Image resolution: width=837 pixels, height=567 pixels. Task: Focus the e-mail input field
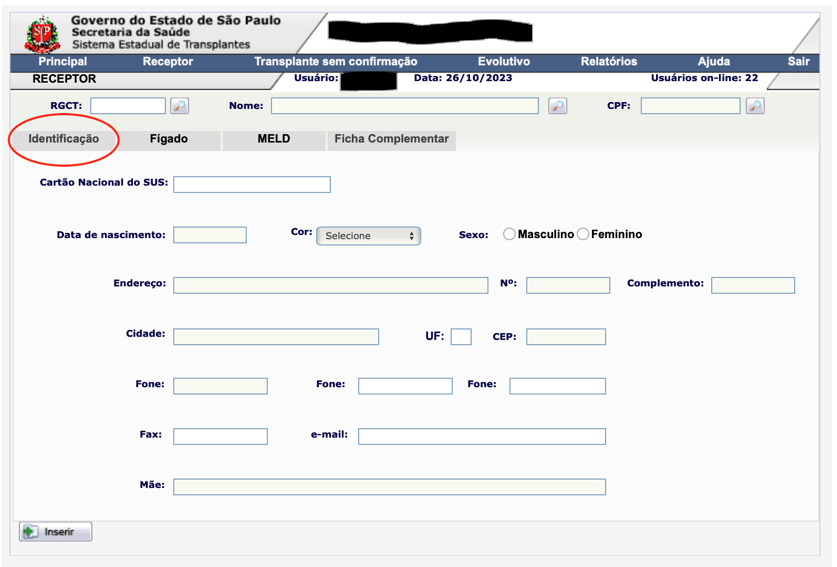click(481, 436)
